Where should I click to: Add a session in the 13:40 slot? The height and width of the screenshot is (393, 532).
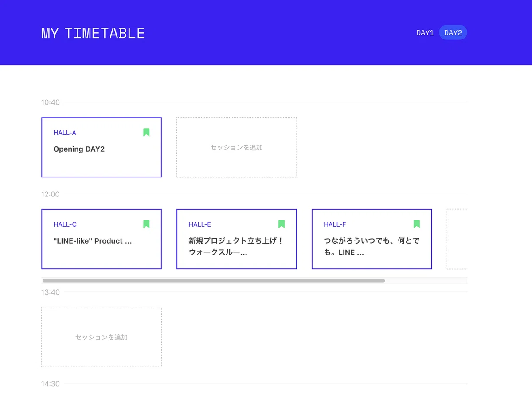pyautogui.click(x=102, y=337)
